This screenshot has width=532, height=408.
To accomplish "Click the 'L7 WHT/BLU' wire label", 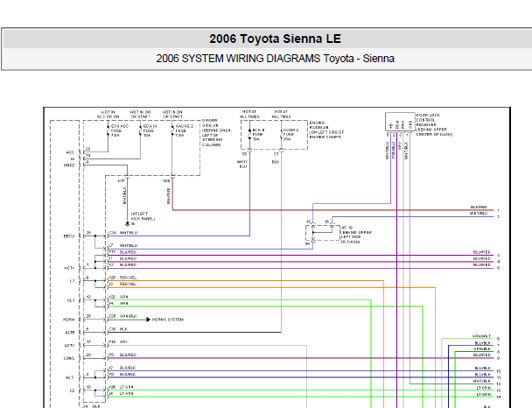I will click(x=123, y=245).
